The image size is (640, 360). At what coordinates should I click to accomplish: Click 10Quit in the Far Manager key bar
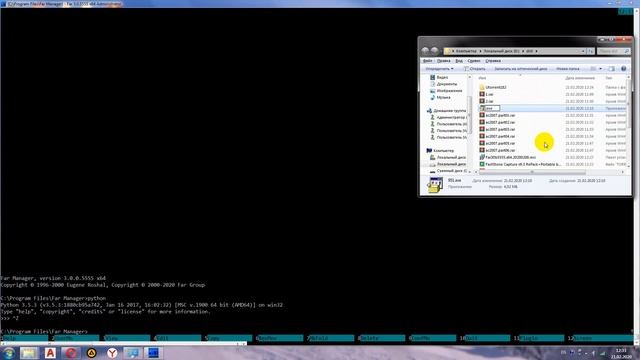pos(484,338)
